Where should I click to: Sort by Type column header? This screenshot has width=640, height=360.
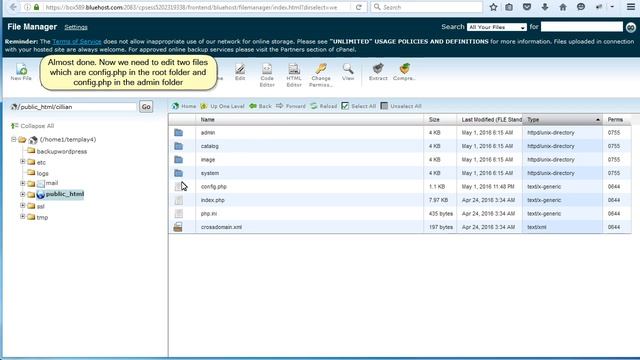562,120
